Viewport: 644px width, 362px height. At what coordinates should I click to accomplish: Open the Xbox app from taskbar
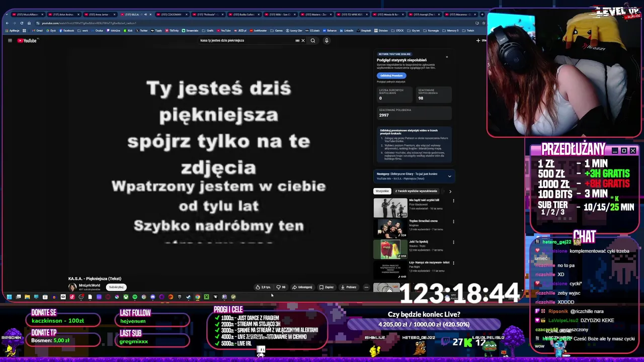[x=126, y=297]
